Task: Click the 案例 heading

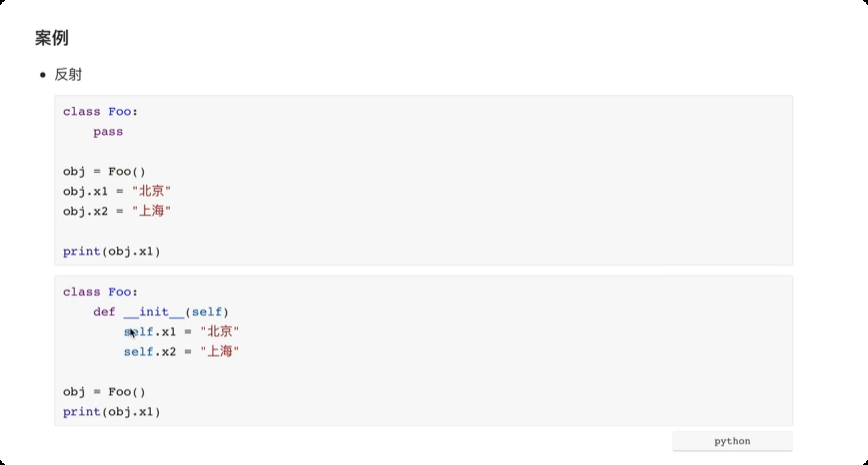Action: (51, 38)
